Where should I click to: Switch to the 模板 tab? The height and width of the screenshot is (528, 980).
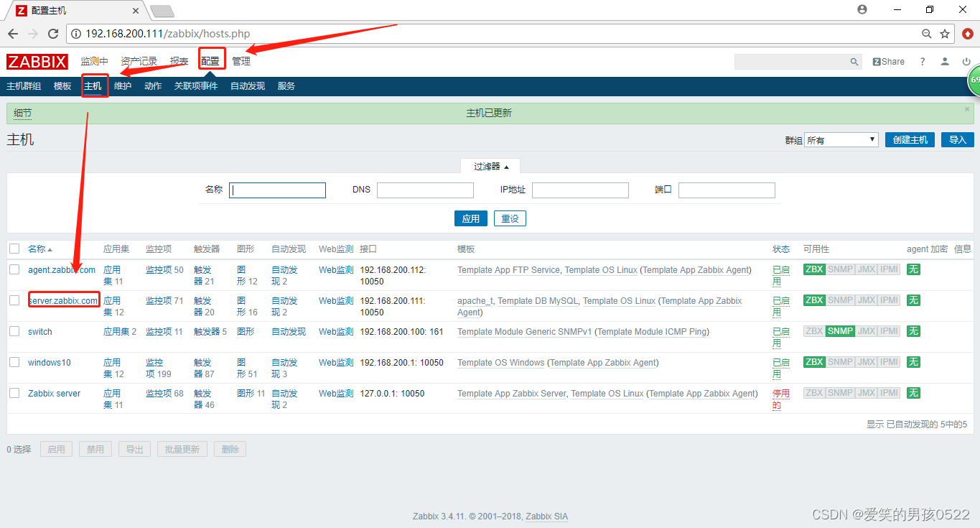(62, 85)
